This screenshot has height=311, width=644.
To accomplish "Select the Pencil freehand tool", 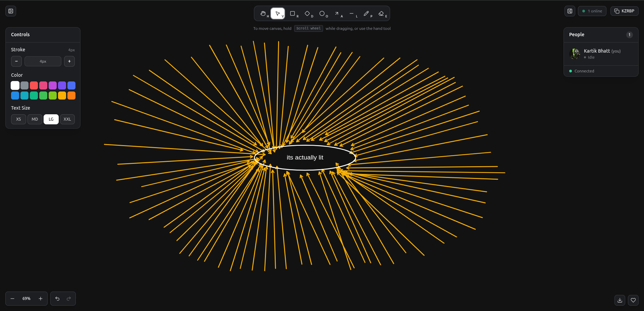I will [x=366, y=14].
